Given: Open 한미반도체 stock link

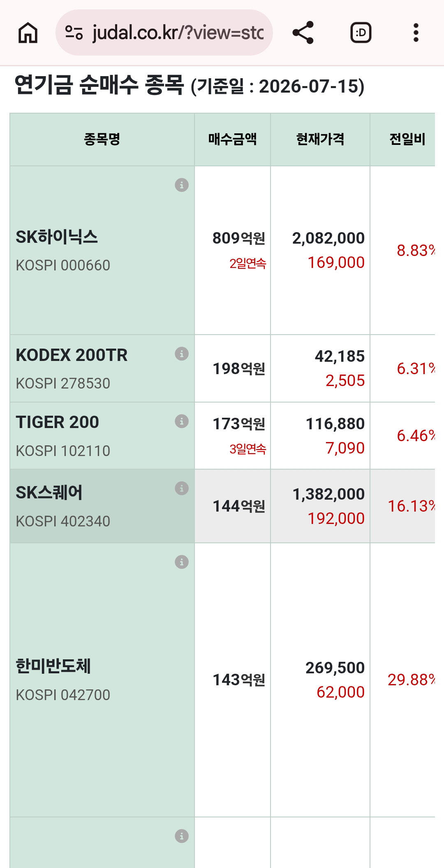Looking at the screenshot, I should (x=53, y=666).
